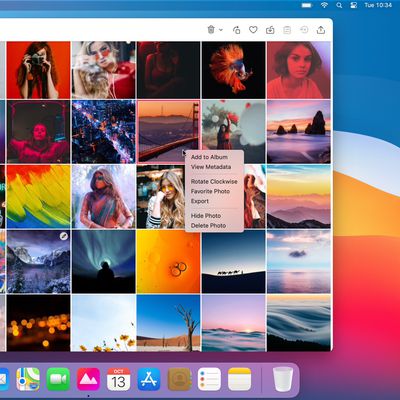
Task: Select the lone cloud over the sea photo
Action: (299, 262)
